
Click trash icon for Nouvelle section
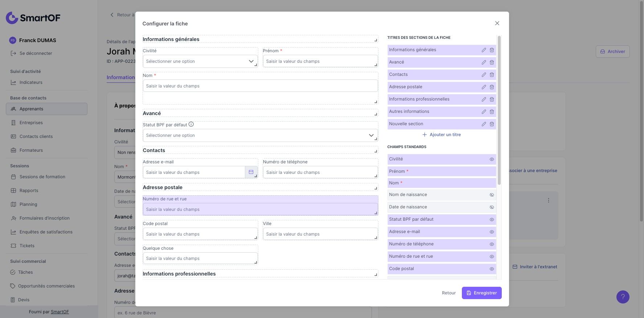click(x=492, y=124)
